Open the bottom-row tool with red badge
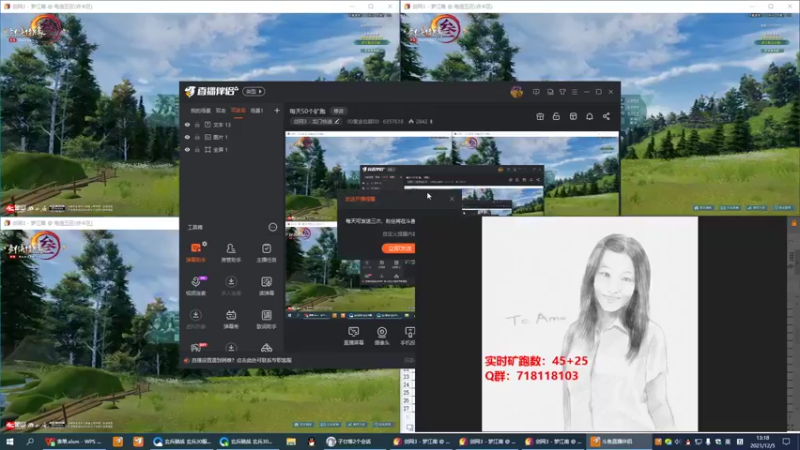The height and width of the screenshot is (450, 800). (x=196, y=348)
